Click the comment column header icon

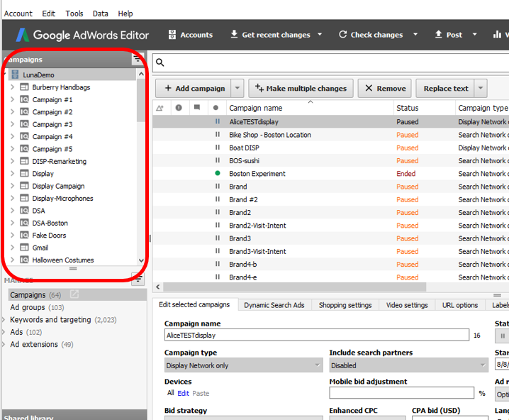(197, 107)
